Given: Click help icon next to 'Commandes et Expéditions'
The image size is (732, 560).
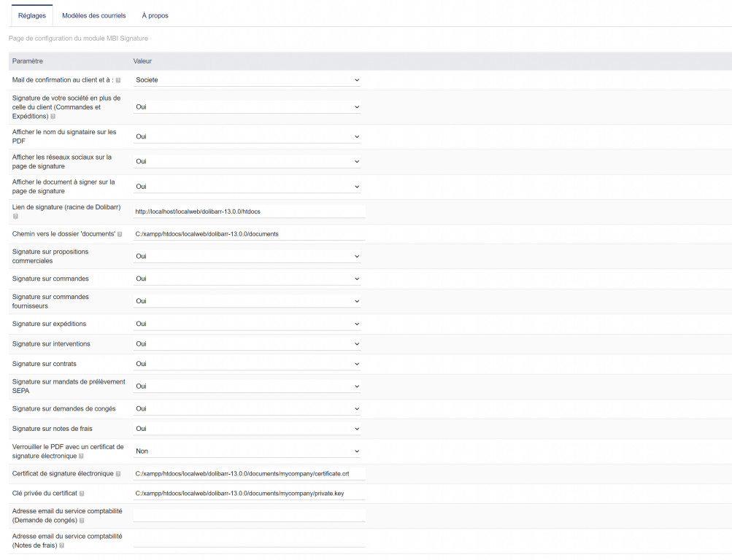Looking at the screenshot, I should [53, 117].
